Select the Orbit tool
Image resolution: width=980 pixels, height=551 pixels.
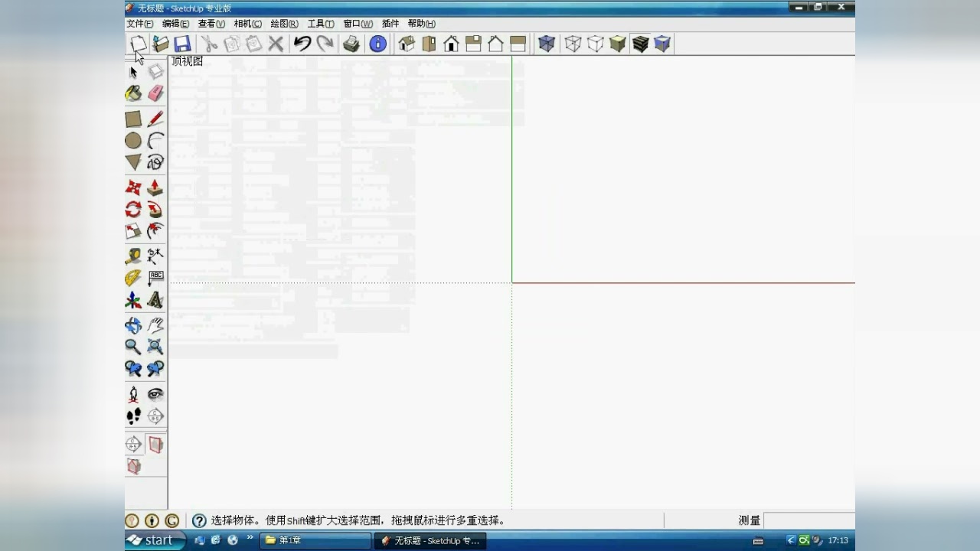[x=133, y=325]
